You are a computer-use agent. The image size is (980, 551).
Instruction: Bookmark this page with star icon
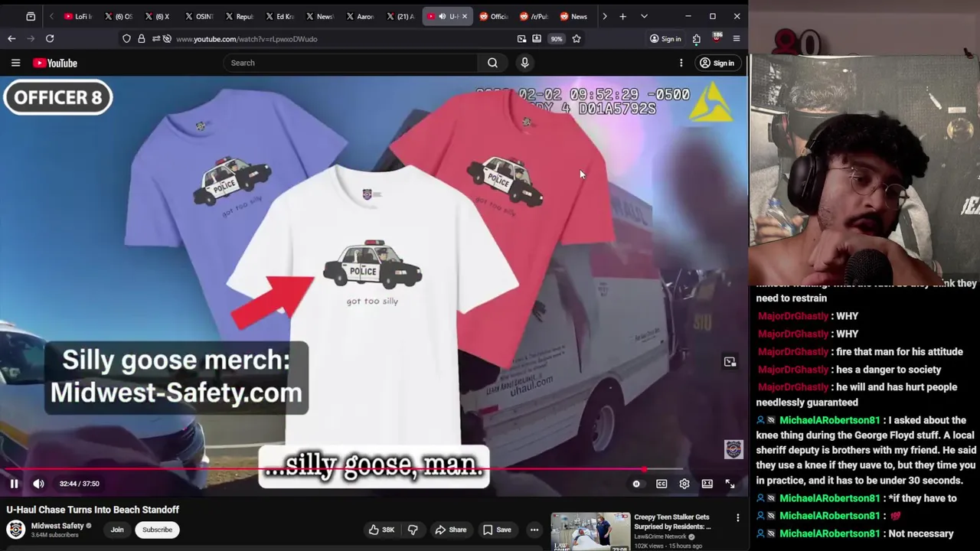(x=577, y=39)
